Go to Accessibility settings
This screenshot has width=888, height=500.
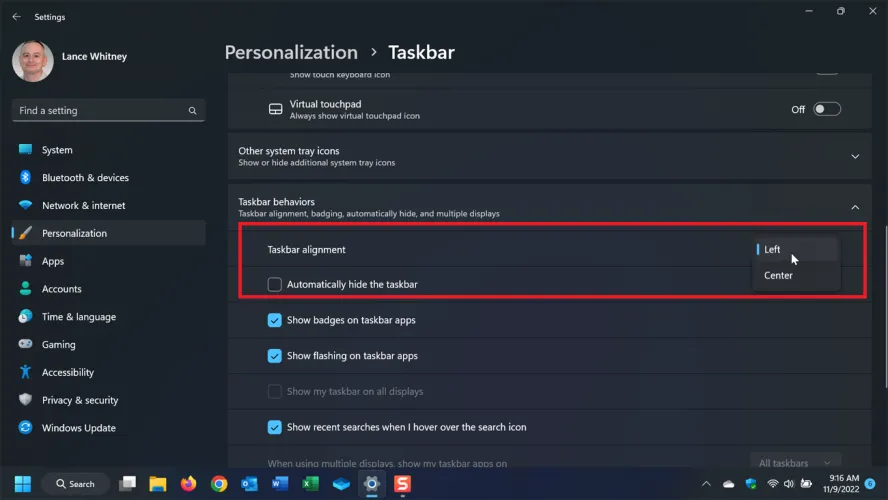point(67,372)
